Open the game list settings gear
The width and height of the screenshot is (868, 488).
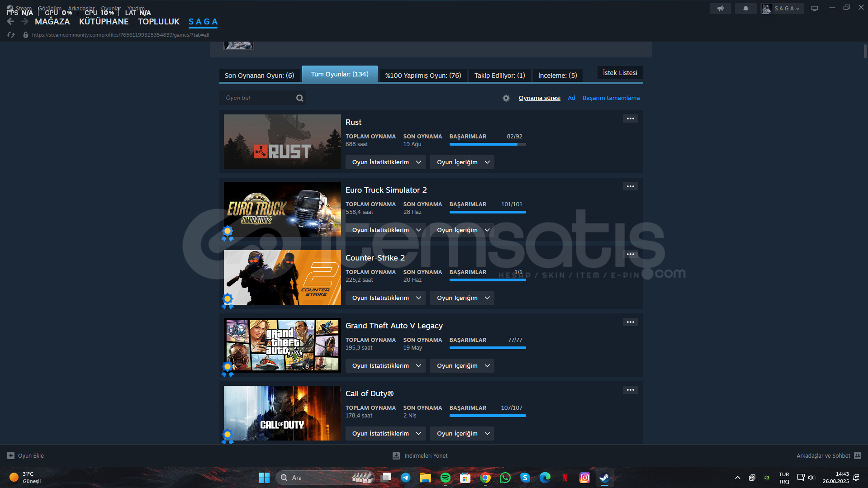tap(506, 98)
